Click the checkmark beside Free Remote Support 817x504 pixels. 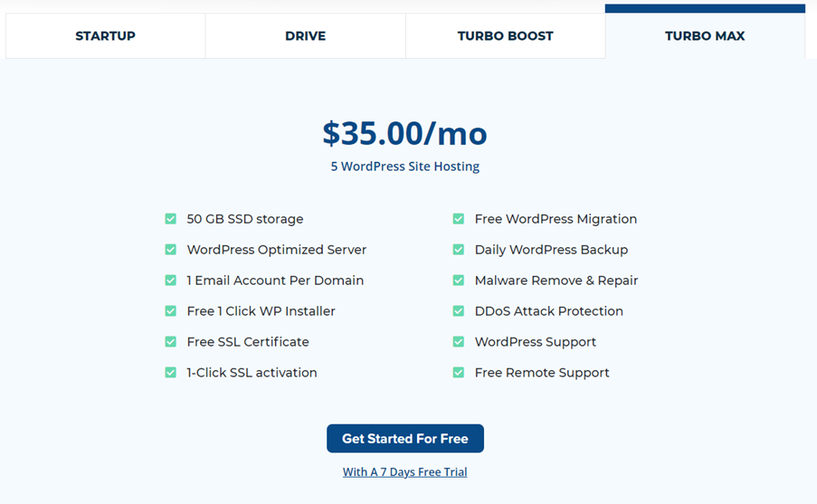[x=459, y=373]
